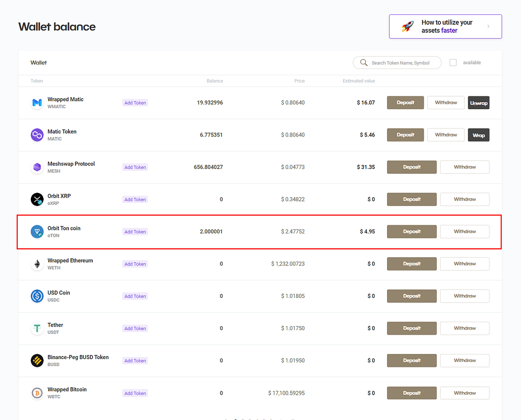This screenshot has height=420, width=521.
Task: Click the rocket icon in banner
Action: coord(408,26)
